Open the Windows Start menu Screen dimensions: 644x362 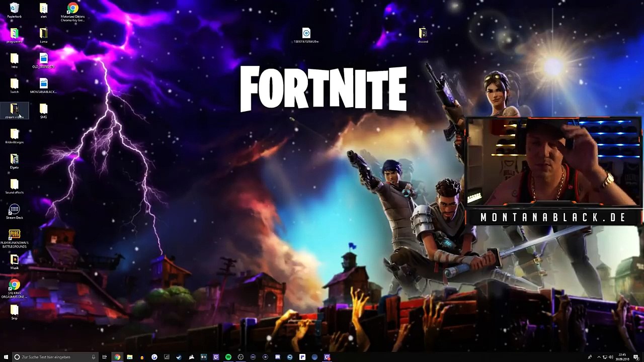coord(6,357)
